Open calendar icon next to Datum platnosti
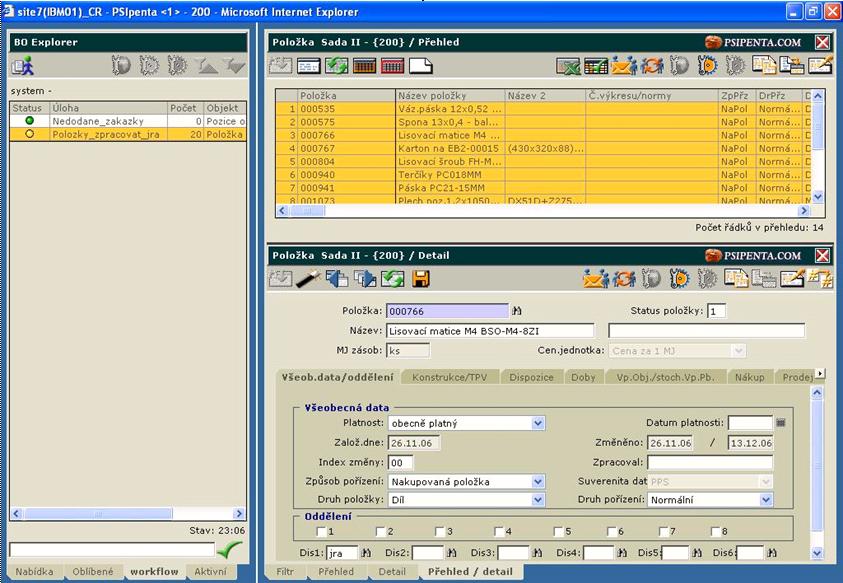Screen dimensions: 843x583 (781, 423)
